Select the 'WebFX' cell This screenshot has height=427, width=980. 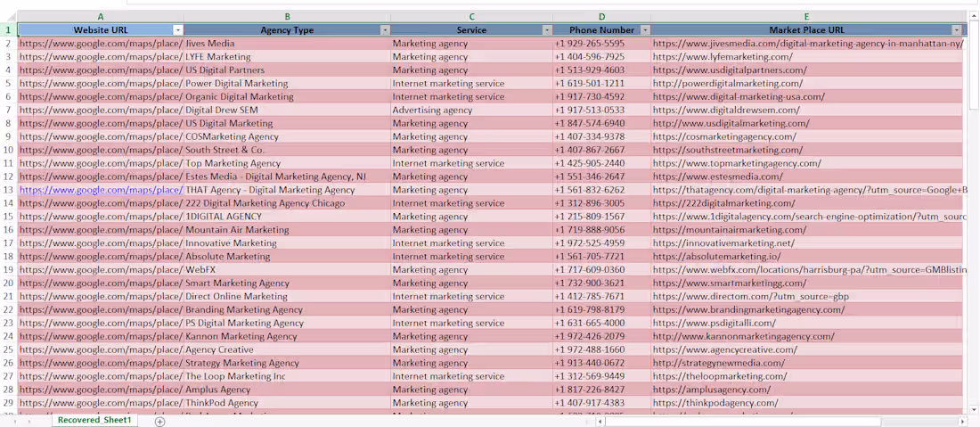(x=287, y=270)
